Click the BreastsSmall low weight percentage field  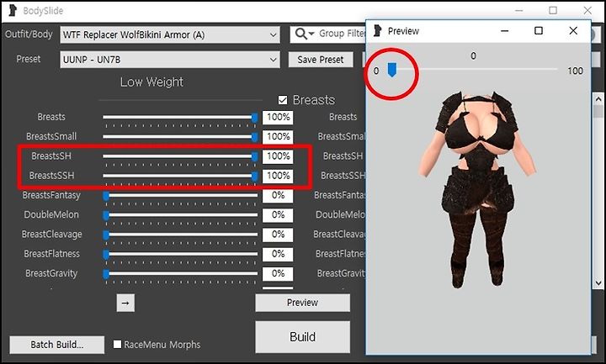[278, 137]
